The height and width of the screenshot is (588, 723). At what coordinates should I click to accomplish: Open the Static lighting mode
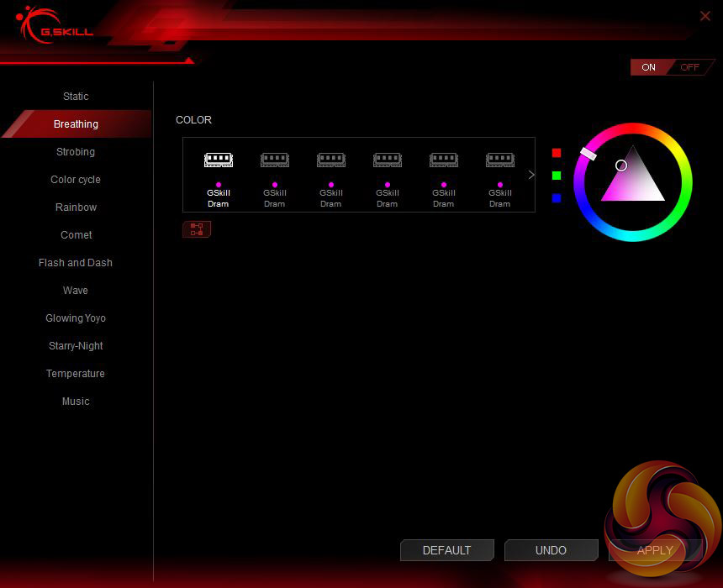click(x=76, y=97)
